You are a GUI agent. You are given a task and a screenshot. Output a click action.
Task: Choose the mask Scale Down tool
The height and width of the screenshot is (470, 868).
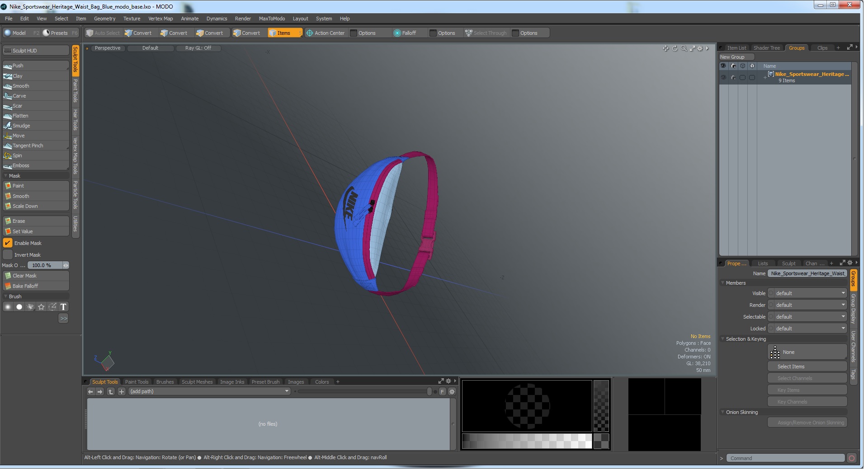[36, 206]
